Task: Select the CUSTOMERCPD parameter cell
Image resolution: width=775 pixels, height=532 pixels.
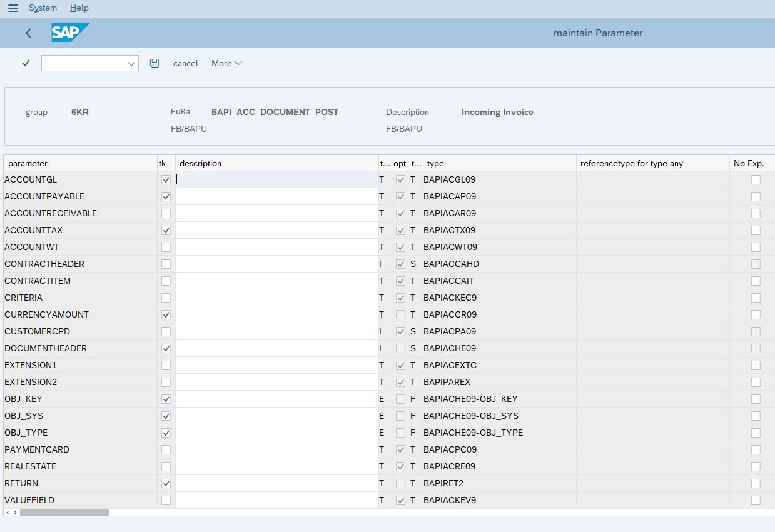Action: coord(80,331)
